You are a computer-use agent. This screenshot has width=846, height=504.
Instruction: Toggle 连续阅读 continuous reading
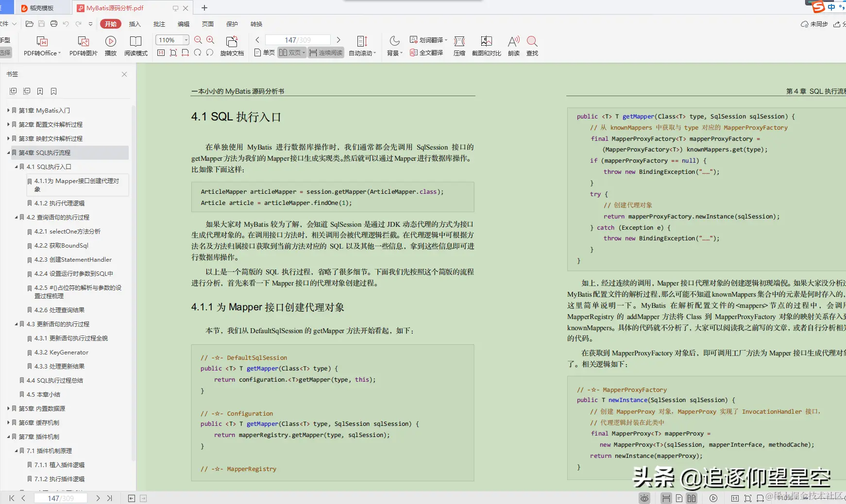click(x=326, y=52)
